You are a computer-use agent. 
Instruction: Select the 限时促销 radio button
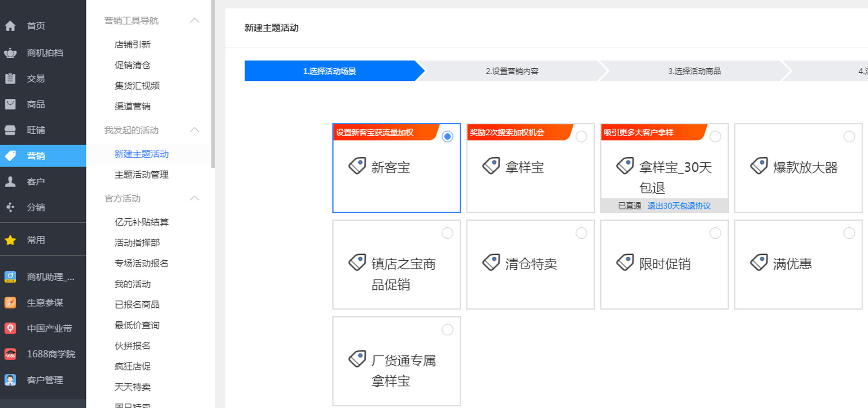[715, 233]
